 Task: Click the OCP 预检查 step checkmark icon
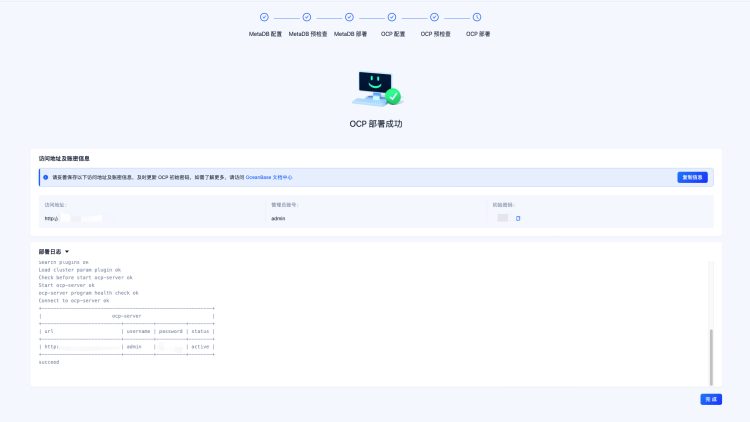click(x=434, y=17)
